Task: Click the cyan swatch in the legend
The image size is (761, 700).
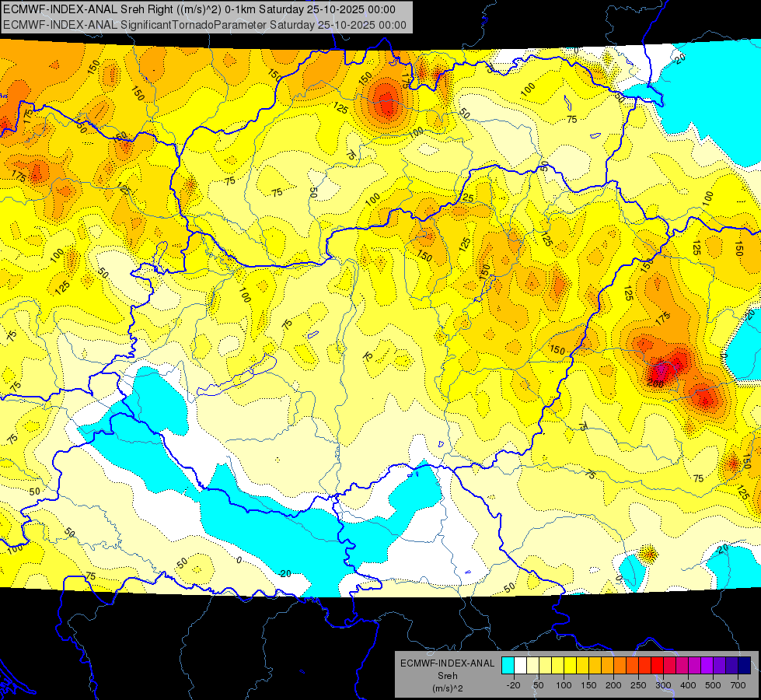Action: pyautogui.click(x=508, y=665)
